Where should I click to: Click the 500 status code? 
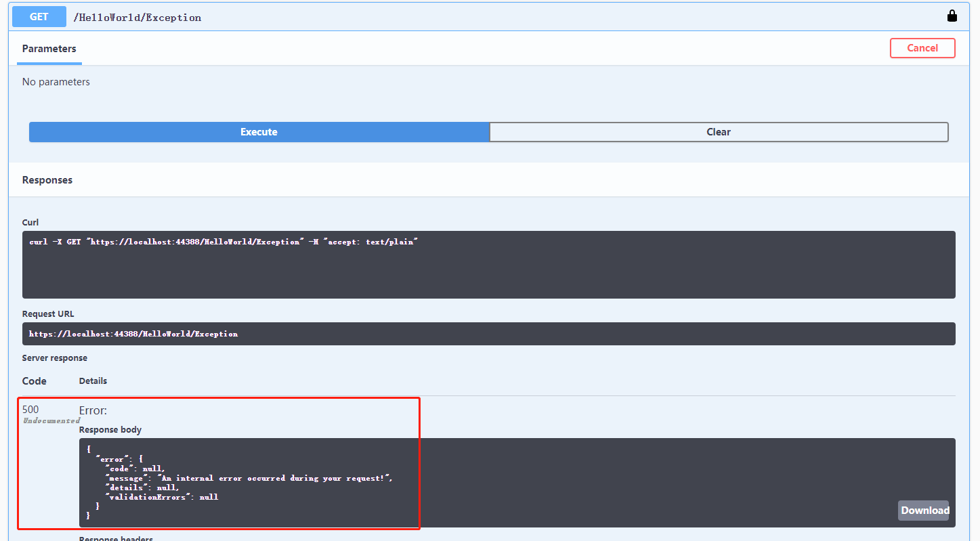point(30,409)
